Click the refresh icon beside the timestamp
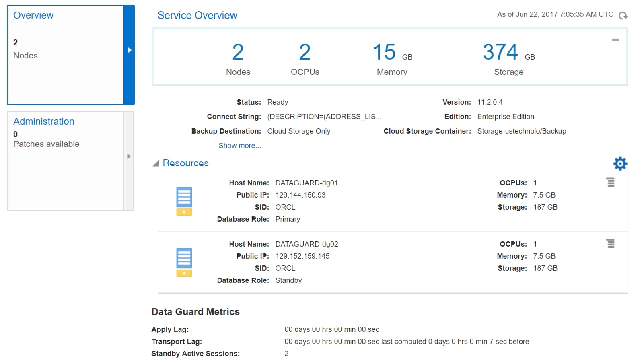Viewport: 644px width, 358px height. [623, 15]
